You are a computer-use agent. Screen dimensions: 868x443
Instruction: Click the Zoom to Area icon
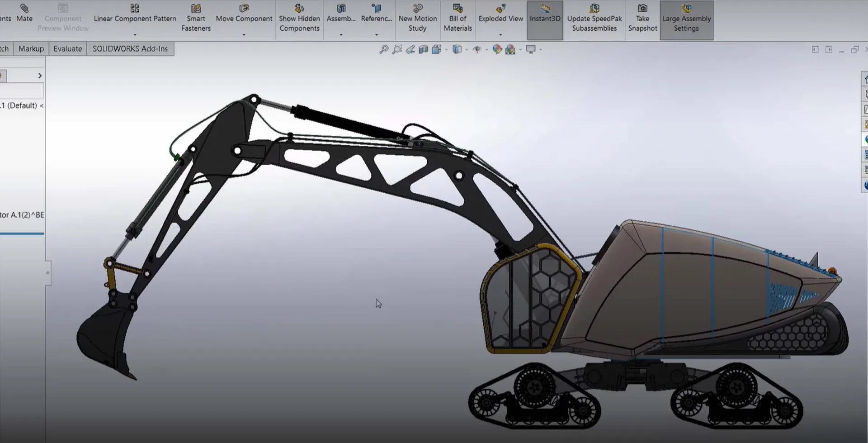[x=397, y=49]
